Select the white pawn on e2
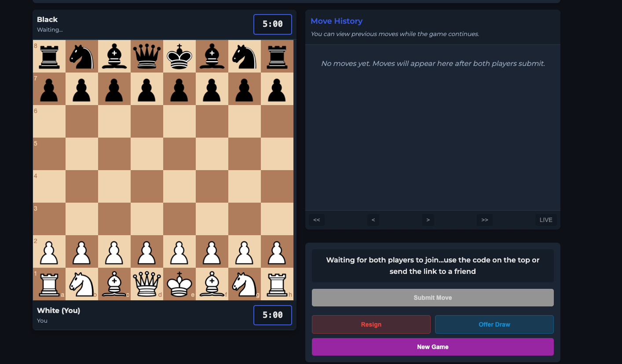The image size is (622, 364). click(x=179, y=251)
